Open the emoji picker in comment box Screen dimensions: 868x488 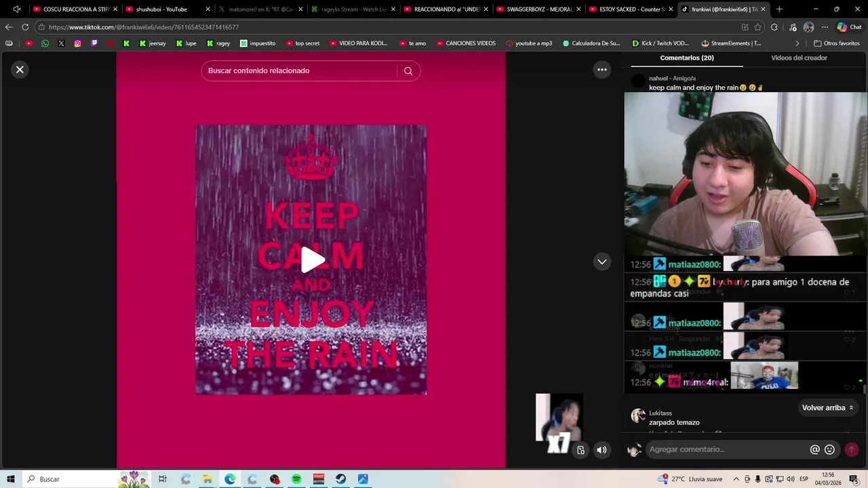[829, 449]
